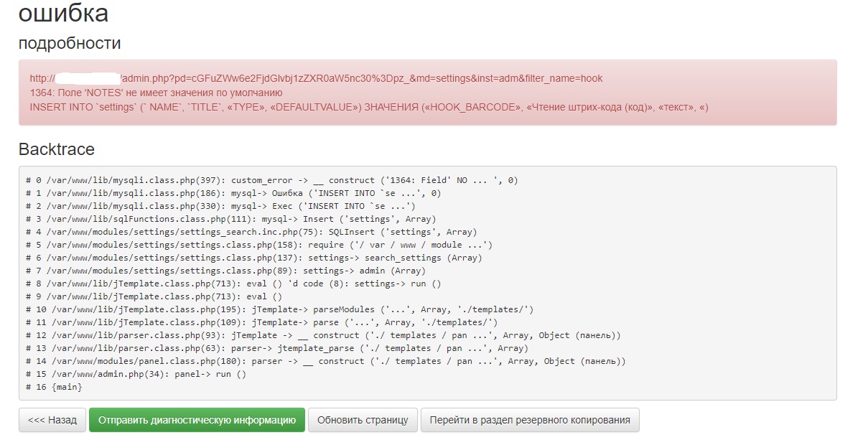The image size is (868, 440).
Task: Refresh the page with 'Обновить страницу'
Action: pyautogui.click(x=363, y=420)
